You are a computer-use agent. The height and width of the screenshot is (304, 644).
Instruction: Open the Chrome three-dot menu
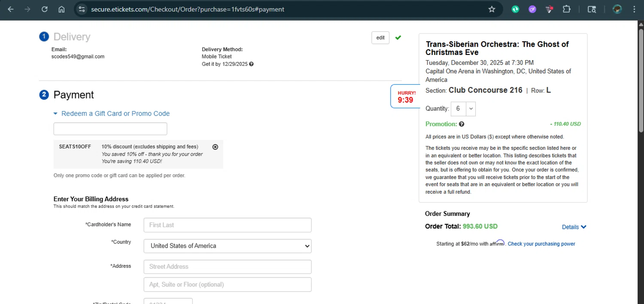(x=634, y=9)
